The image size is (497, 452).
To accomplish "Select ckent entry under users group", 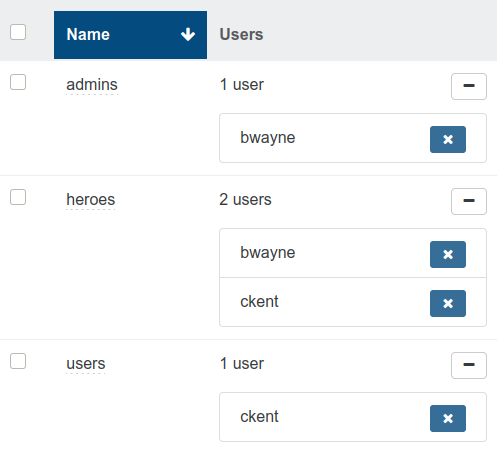I will pos(259,417).
